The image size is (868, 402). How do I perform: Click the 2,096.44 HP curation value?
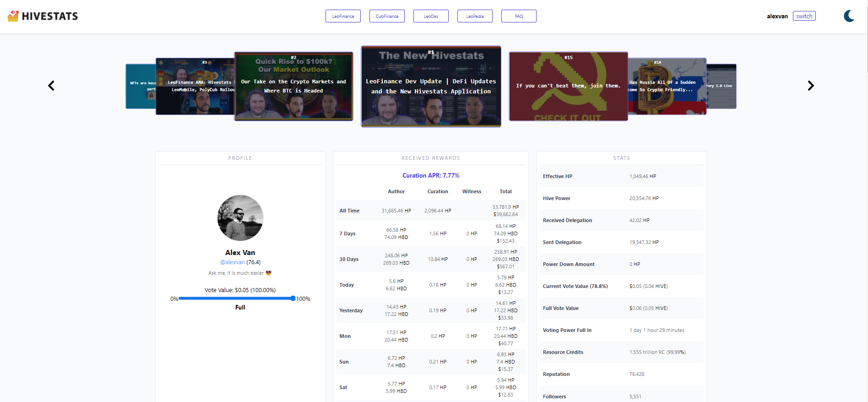coord(438,211)
